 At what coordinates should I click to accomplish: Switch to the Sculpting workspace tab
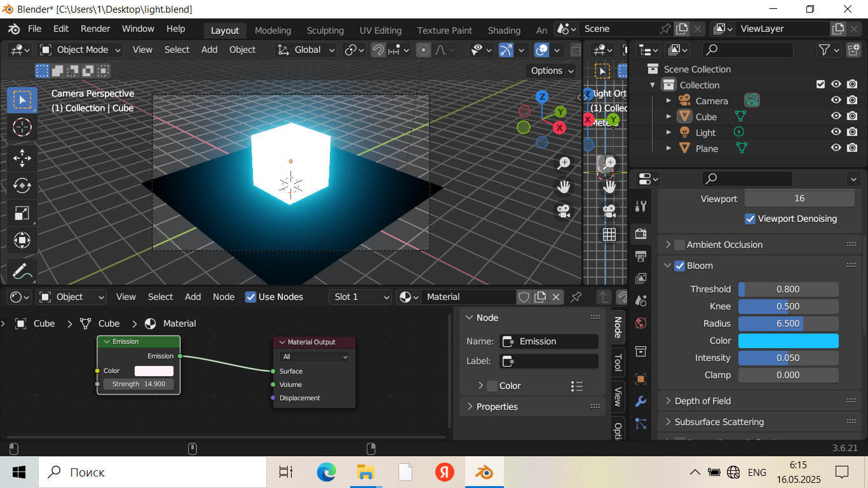pyautogui.click(x=325, y=30)
